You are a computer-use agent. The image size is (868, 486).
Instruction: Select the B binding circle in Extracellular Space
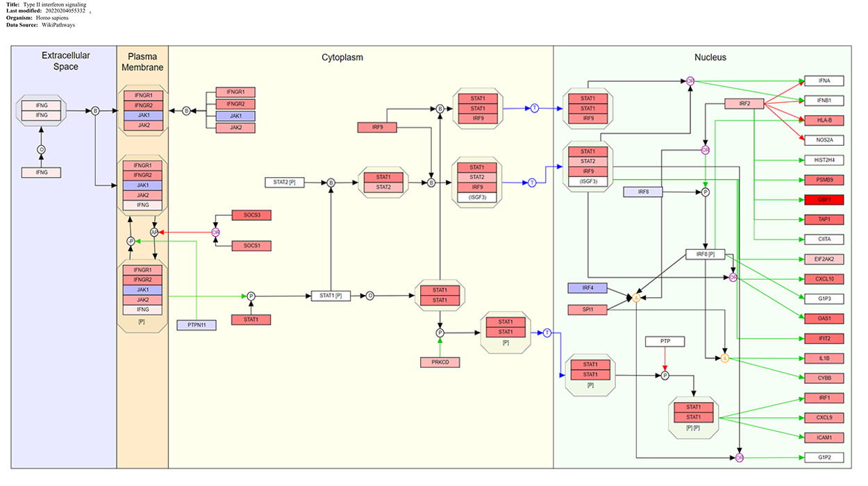[96, 110]
